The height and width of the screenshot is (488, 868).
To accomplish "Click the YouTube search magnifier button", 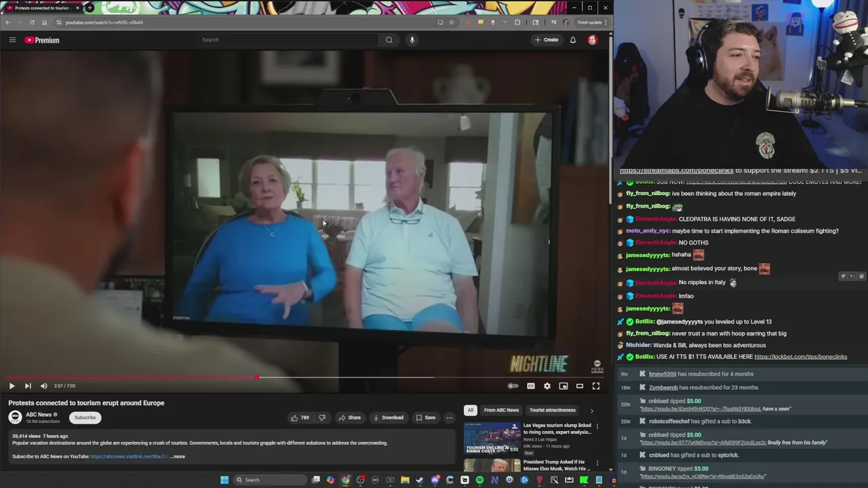I will point(389,40).
